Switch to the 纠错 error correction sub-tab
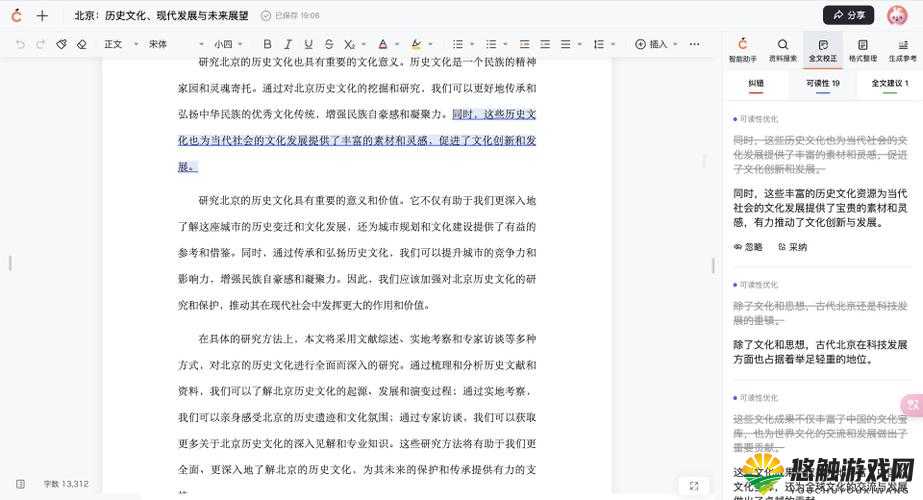Screen dimensions: 923x500 [x=756, y=84]
